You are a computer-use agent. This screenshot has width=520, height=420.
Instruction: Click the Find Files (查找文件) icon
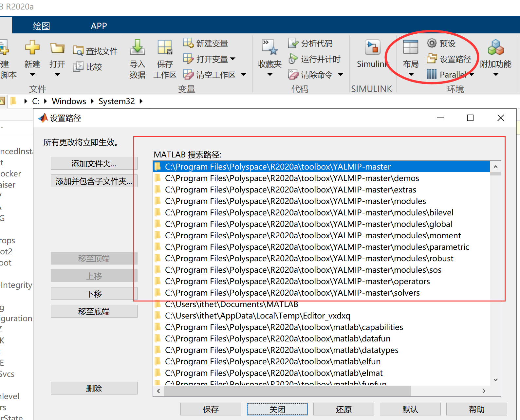click(78, 51)
